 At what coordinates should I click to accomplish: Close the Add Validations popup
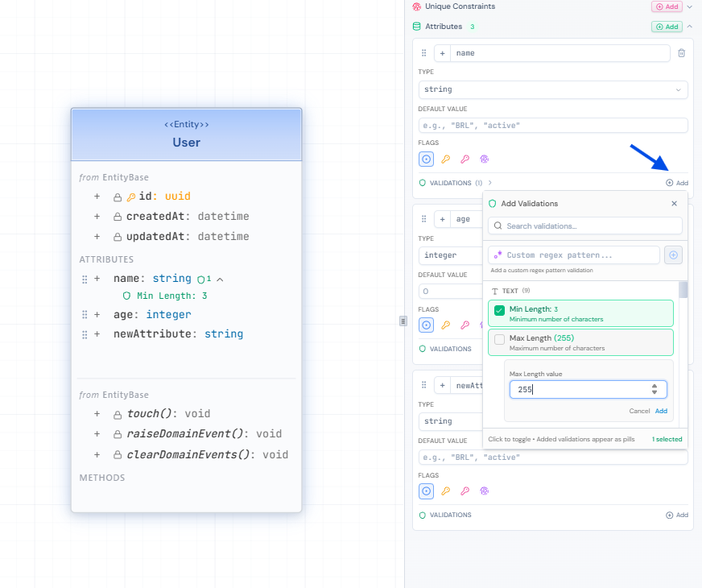[x=674, y=204]
